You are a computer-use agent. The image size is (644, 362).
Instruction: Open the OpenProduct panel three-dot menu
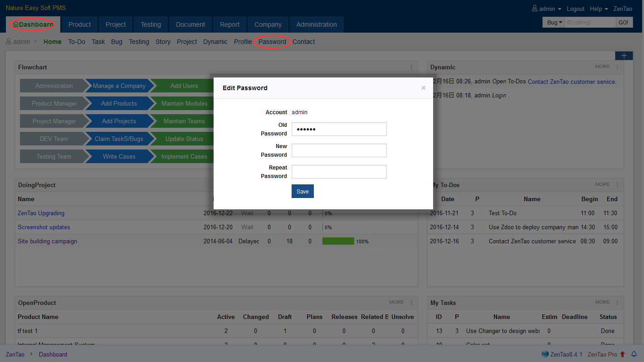click(411, 303)
